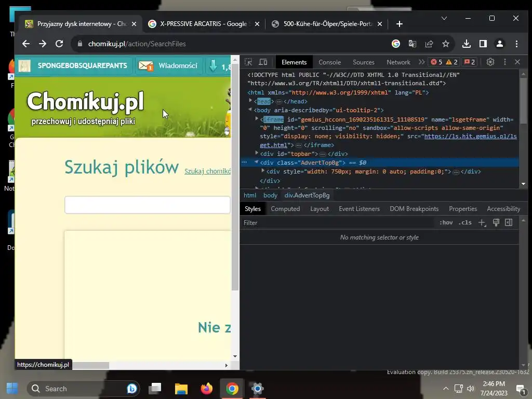Open a new browser tab
The height and width of the screenshot is (399, 532).
[x=400, y=24]
